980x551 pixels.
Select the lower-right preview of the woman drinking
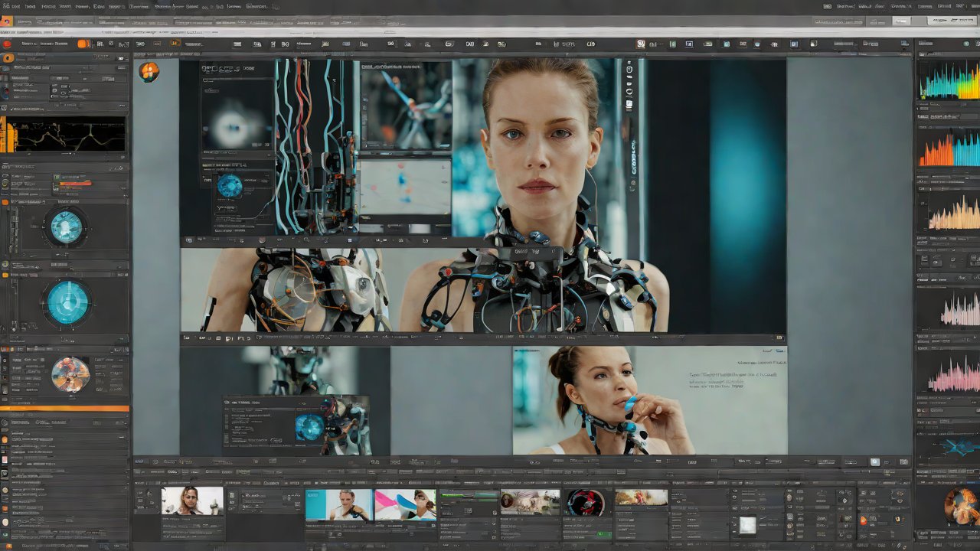(650, 401)
